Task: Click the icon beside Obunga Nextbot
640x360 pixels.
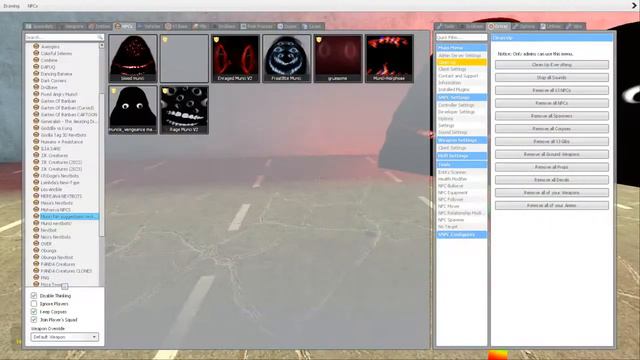Action: (36, 257)
